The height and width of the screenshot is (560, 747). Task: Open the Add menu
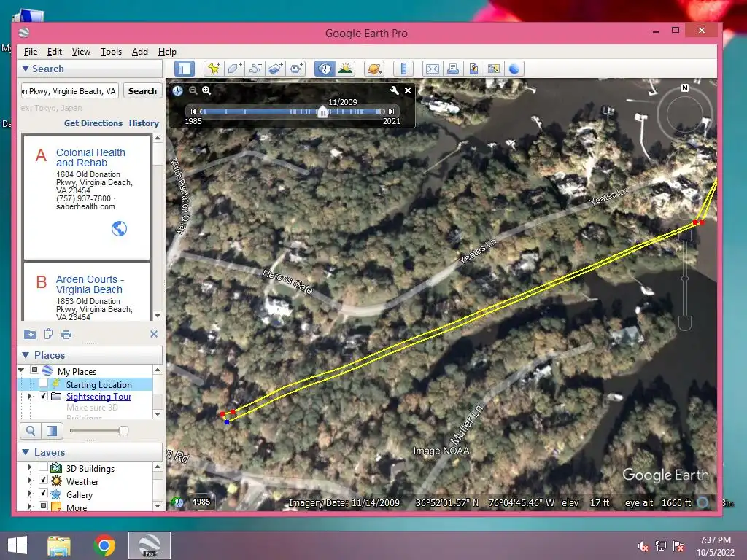(x=139, y=52)
